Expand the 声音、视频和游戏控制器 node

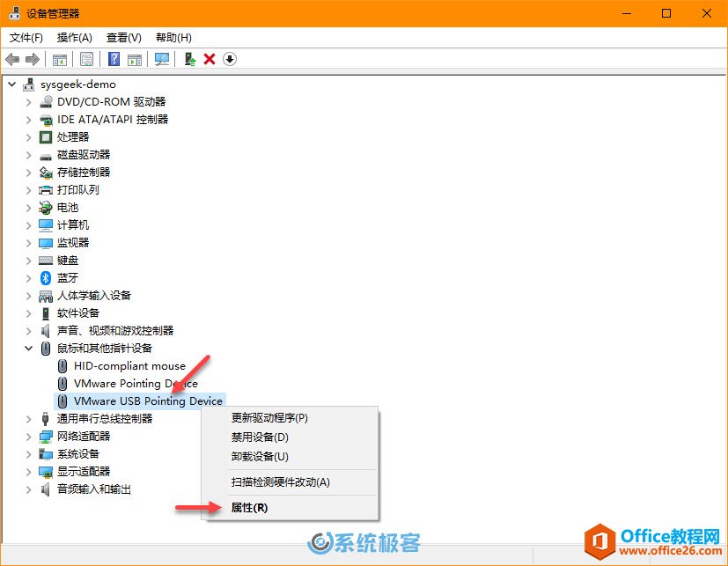pyautogui.click(x=29, y=331)
